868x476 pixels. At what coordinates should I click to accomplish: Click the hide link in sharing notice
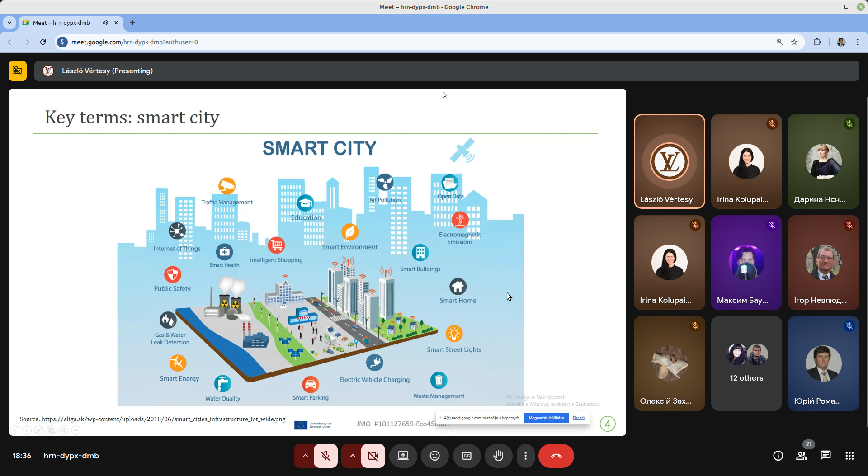coord(579,418)
